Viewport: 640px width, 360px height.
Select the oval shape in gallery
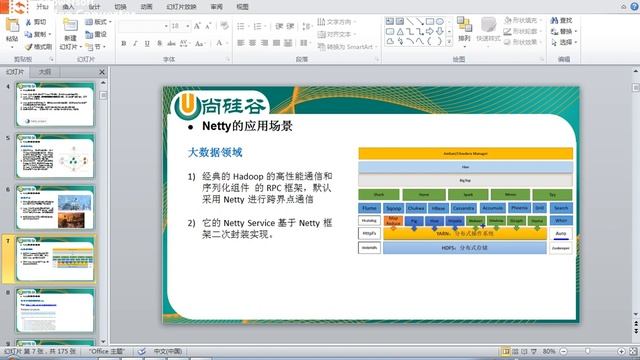440,22
